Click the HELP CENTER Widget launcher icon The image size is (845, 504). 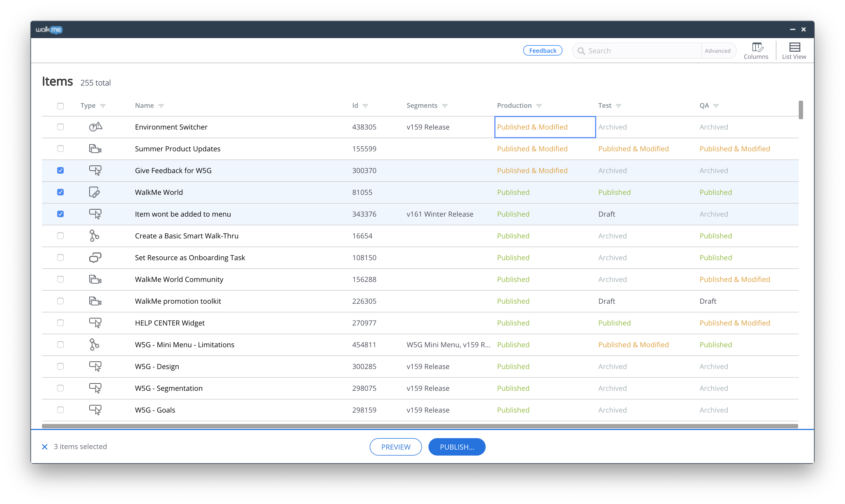pos(95,323)
